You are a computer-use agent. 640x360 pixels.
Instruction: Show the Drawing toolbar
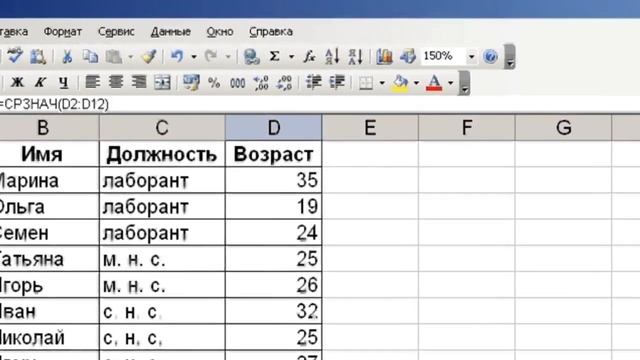pyautogui.click(x=407, y=56)
